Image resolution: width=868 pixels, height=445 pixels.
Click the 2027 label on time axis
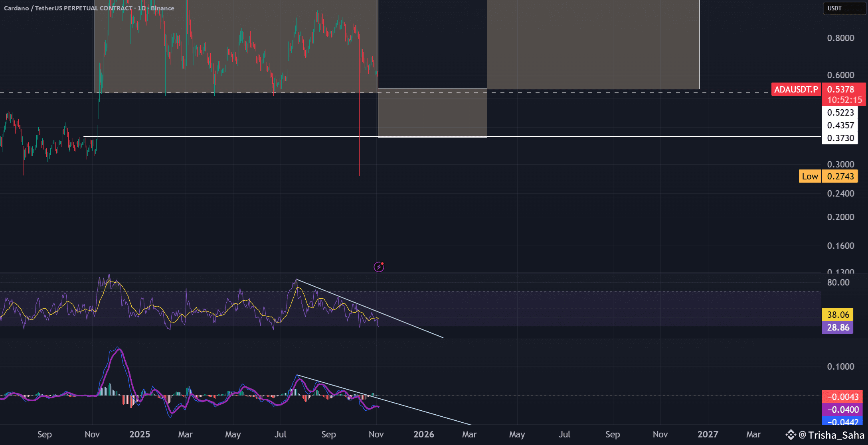[708, 434]
